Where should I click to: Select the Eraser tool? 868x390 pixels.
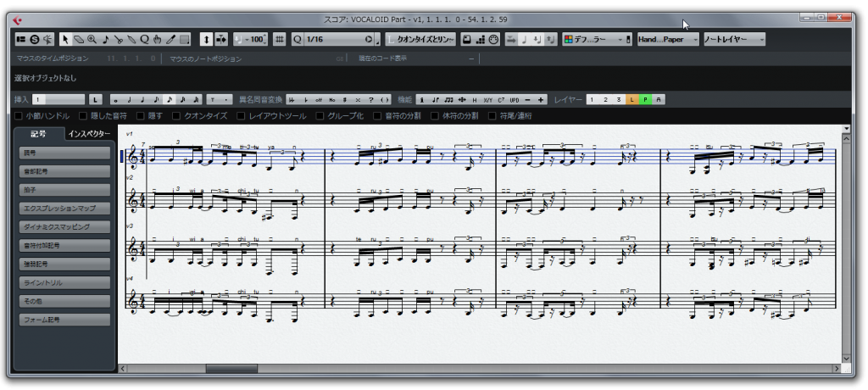[x=79, y=39]
